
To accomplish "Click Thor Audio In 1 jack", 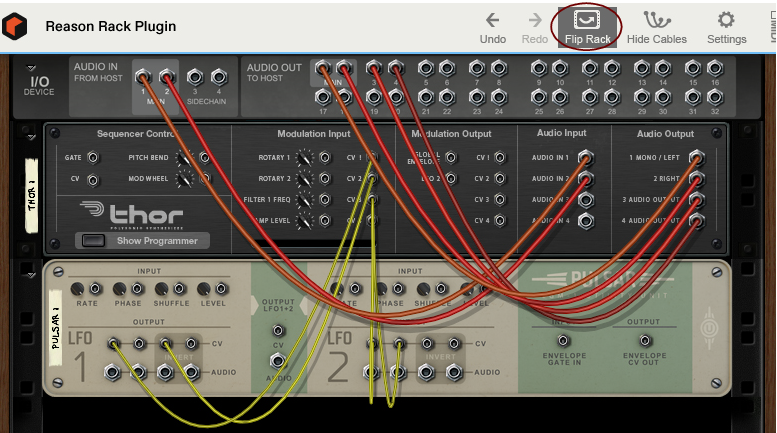I will pyautogui.click(x=585, y=158).
